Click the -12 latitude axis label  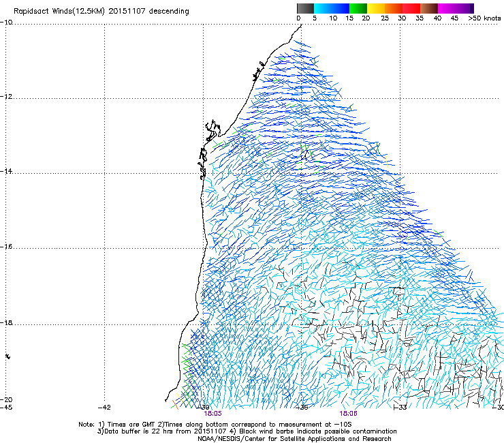[x=6, y=97]
